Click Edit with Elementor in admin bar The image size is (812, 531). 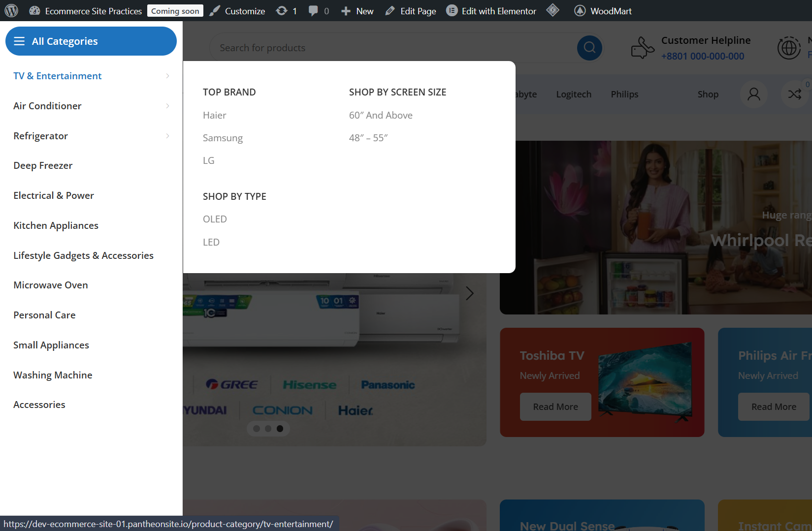(x=499, y=11)
